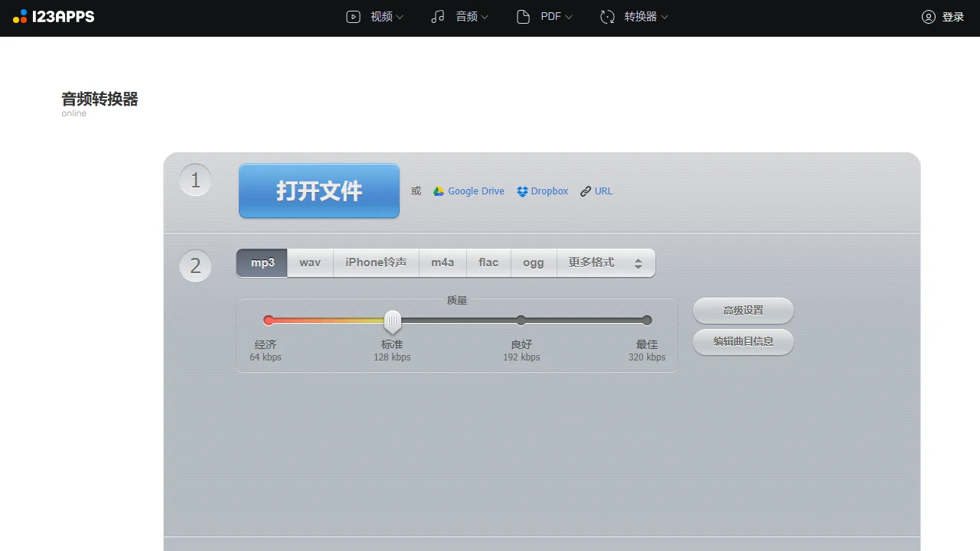Switch to the iPhone铃声 format tab
980x551 pixels.
[376, 262]
